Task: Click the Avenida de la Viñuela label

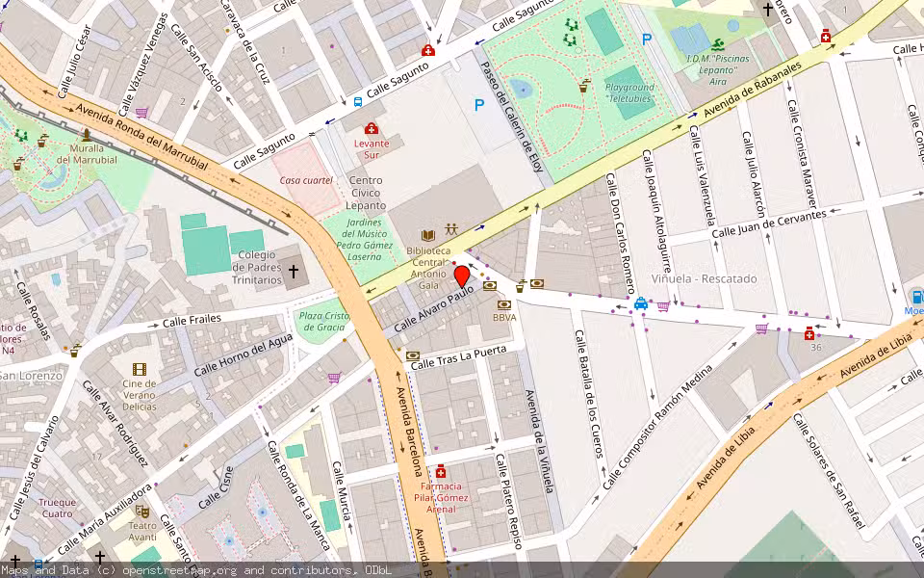Action: coord(539,441)
